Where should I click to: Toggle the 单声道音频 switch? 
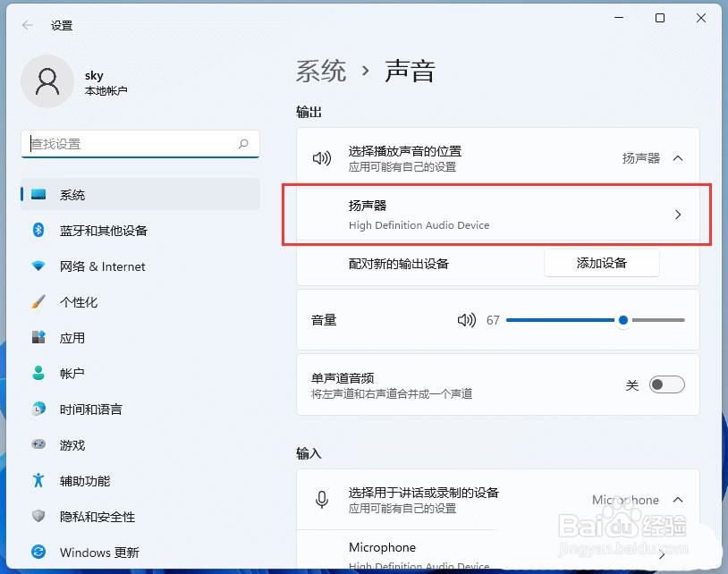coord(666,384)
